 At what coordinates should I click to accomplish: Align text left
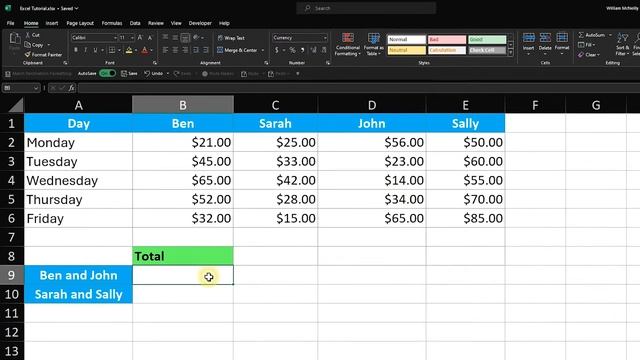point(165,50)
